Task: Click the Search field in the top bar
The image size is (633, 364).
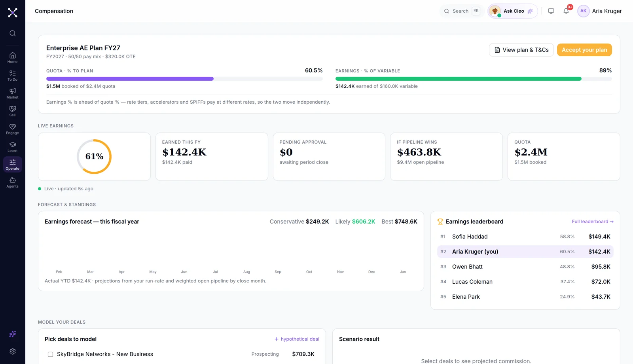Action: (x=462, y=11)
